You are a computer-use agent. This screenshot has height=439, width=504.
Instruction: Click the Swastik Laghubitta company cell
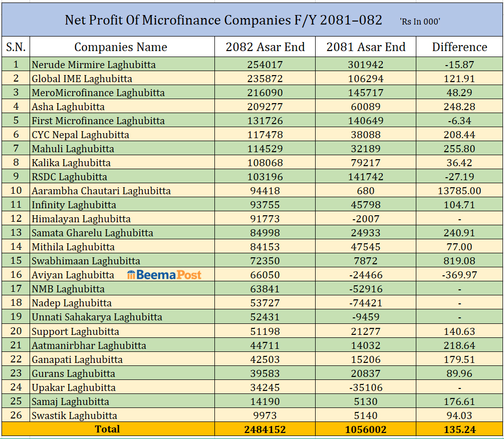pyautogui.click(x=74, y=415)
